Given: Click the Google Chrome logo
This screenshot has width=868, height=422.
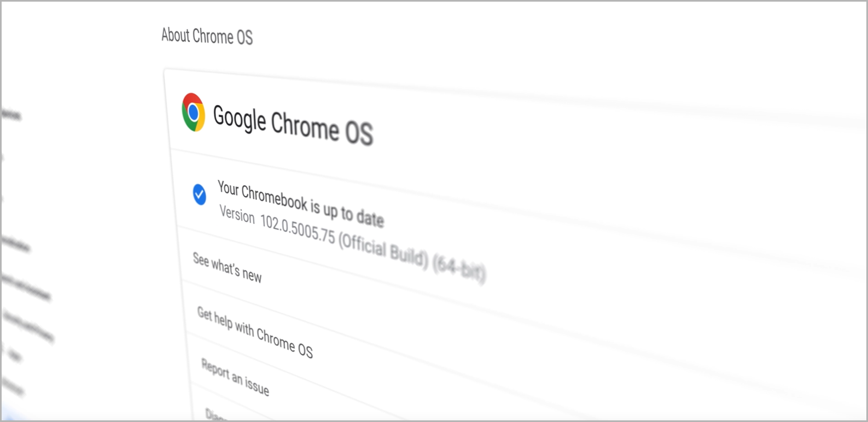Looking at the screenshot, I should 194,112.
